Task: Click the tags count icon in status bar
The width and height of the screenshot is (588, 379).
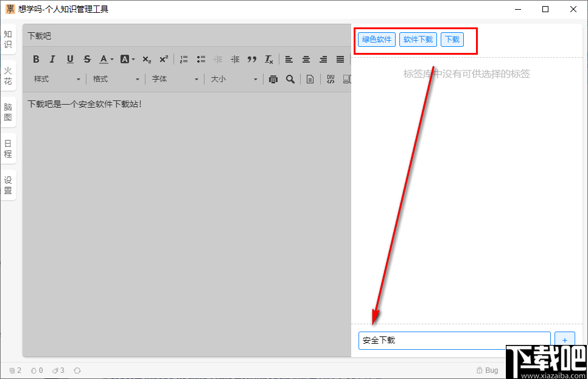Action: (x=55, y=370)
